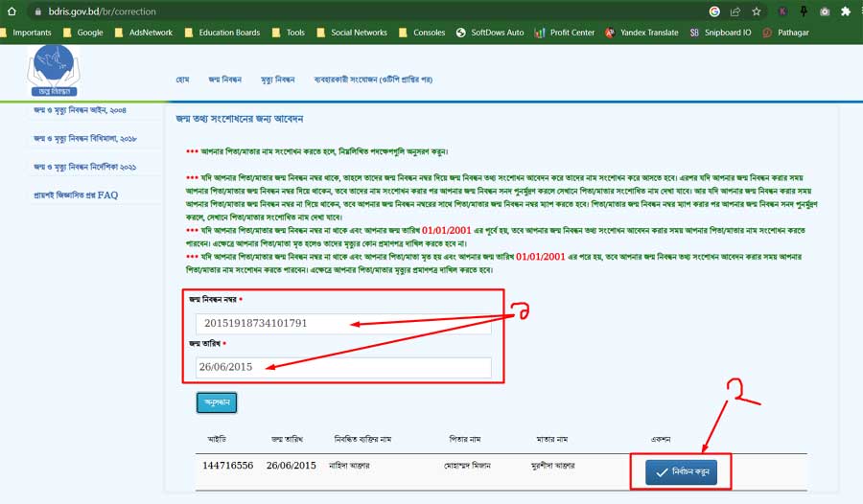Expand the Social Networks bookmark folder
This screenshot has width=863, height=504.
[x=351, y=33]
